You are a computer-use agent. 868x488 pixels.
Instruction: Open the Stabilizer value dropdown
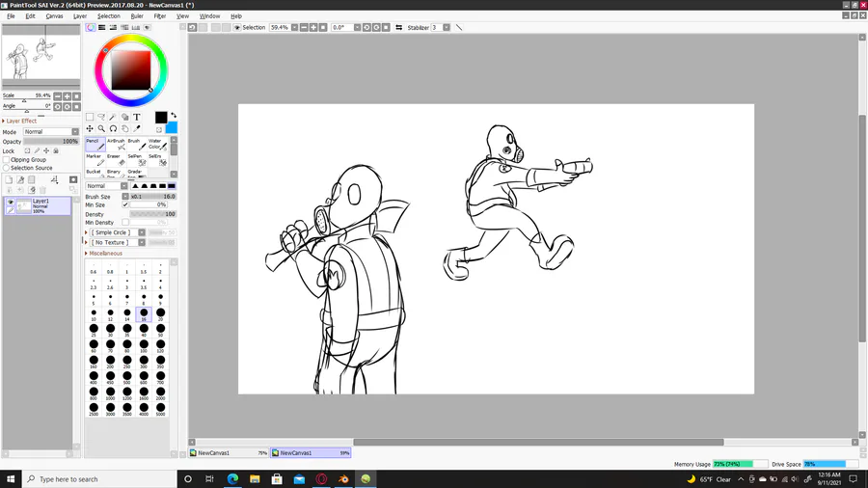coord(447,27)
